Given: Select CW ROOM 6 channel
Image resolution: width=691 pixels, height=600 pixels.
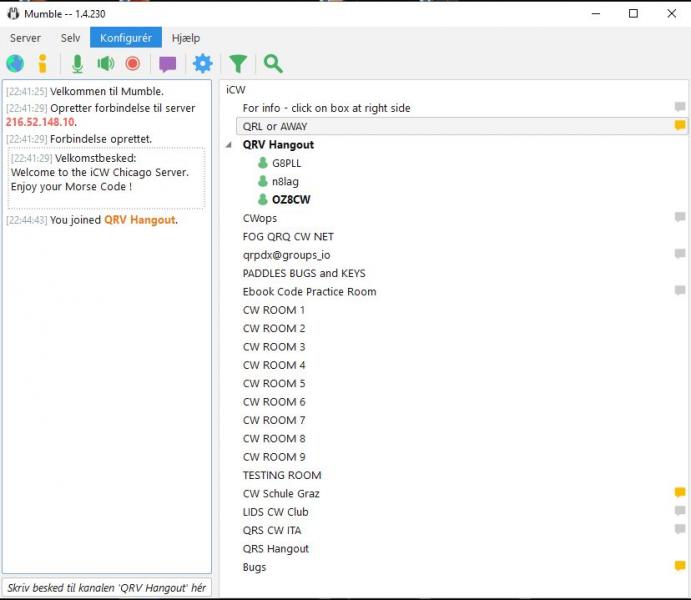Looking at the screenshot, I should (x=274, y=402).
